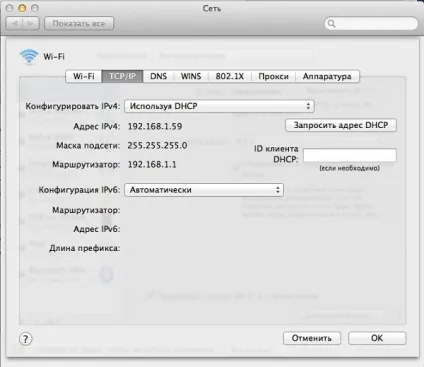Click the (если необходимо) hint text
Screen dimensions: 424x367
350,168
